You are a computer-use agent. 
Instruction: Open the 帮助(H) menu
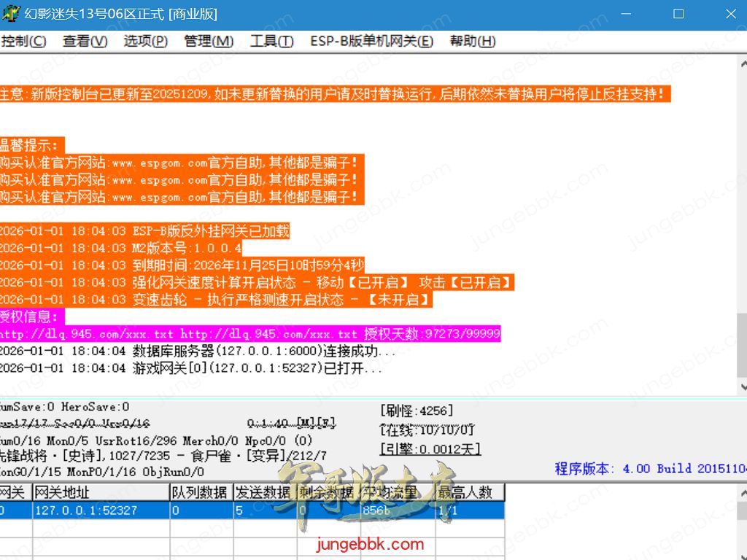[x=472, y=42]
